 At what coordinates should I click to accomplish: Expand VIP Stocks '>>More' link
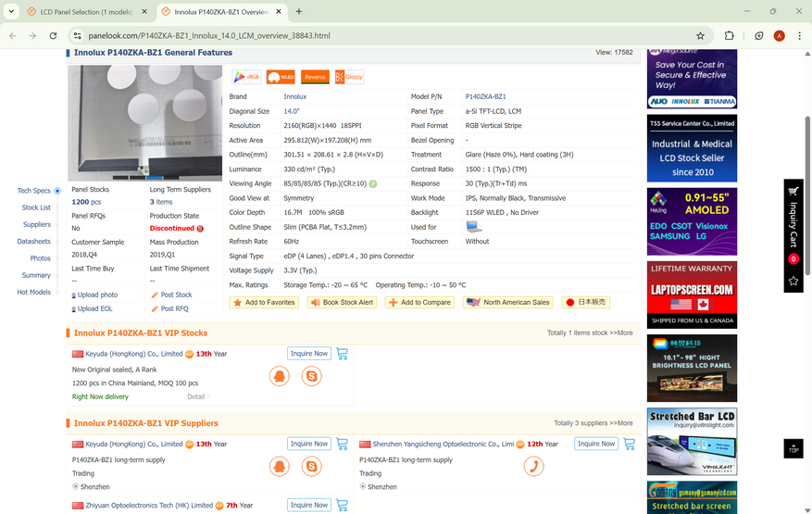[x=621, y=333]
